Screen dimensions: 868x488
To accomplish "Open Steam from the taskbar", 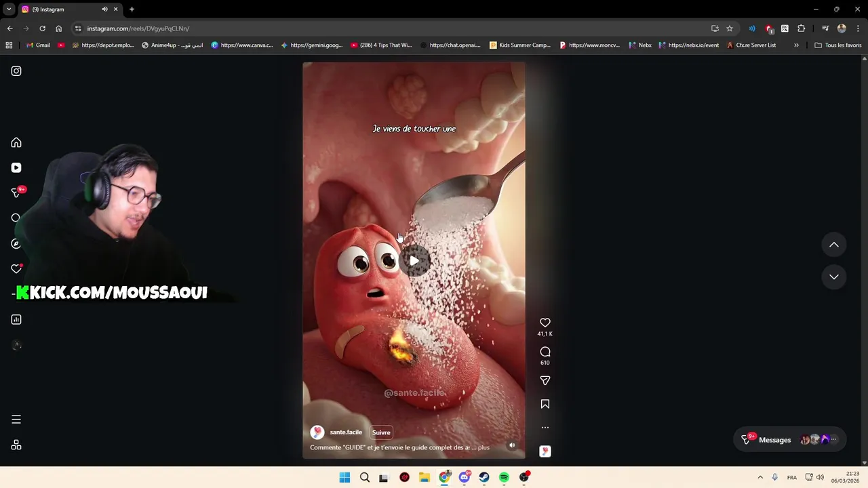I will pyautogui.click(x=484, y=477).
